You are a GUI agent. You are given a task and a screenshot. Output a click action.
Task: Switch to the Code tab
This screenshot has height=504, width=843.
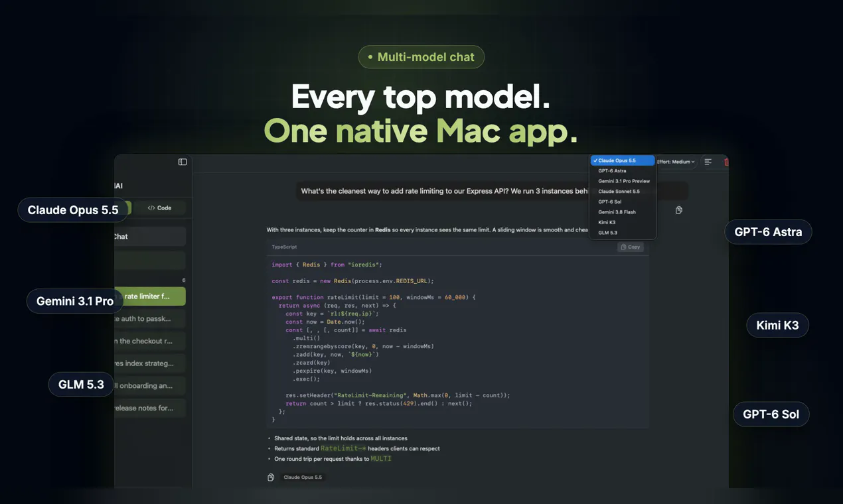coord(159,208)
